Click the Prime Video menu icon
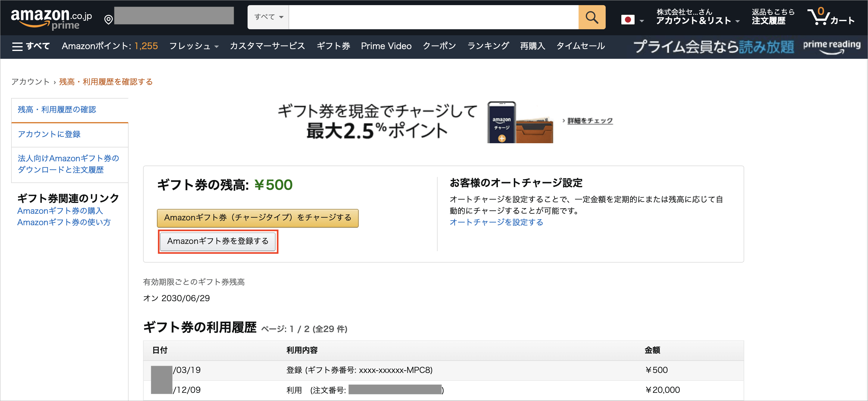This screenshot has height=401, width=868. (385, 46)
